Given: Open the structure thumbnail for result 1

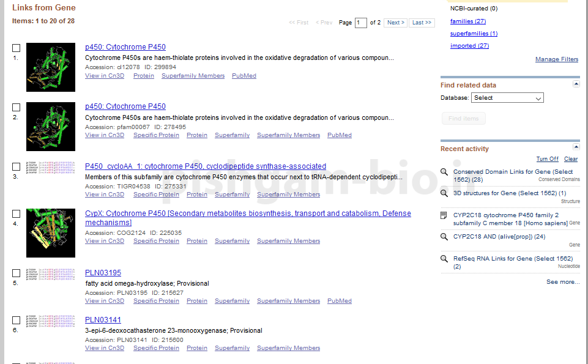Looking at the screenshot, I should (x=51, y=67).
